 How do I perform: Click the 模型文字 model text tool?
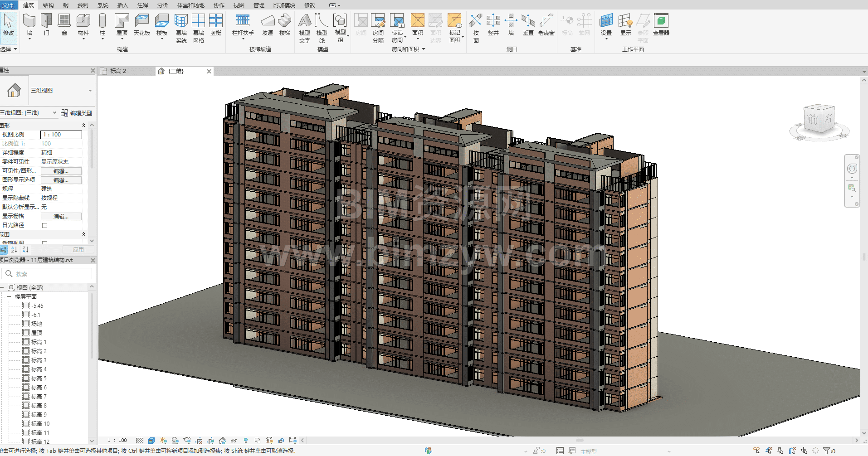[305, 28]
